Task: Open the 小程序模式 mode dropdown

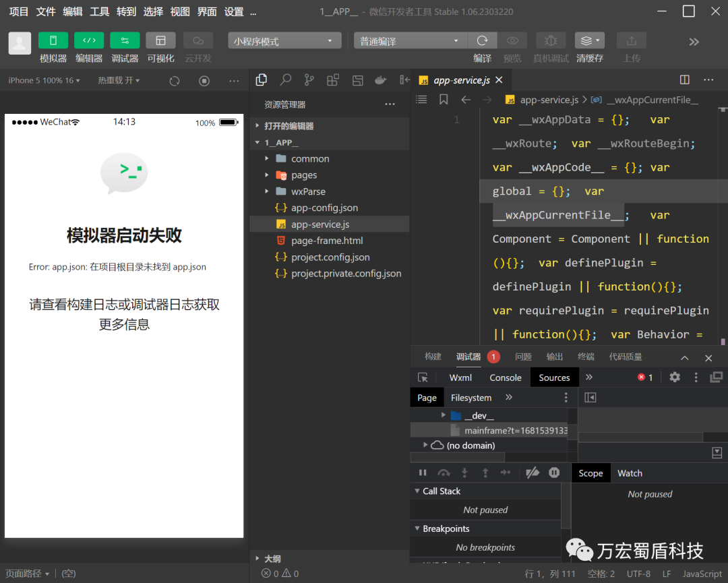Action: click(284, 41)
